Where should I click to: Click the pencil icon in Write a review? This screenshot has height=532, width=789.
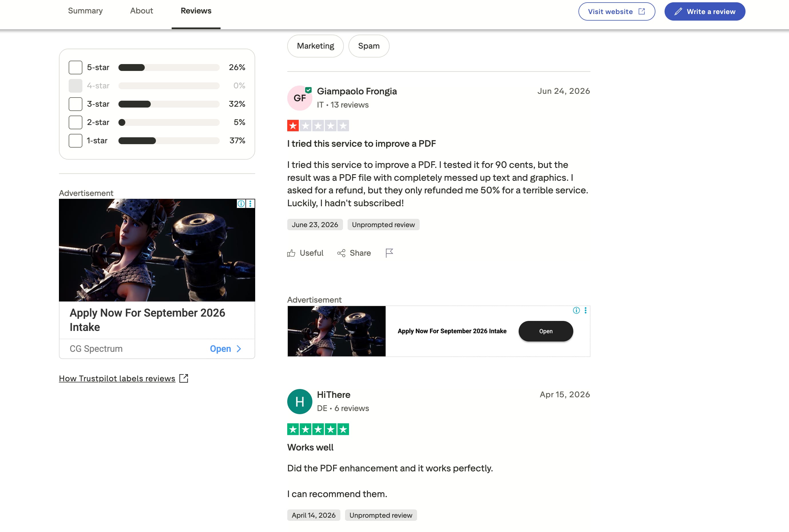point(678,11)
